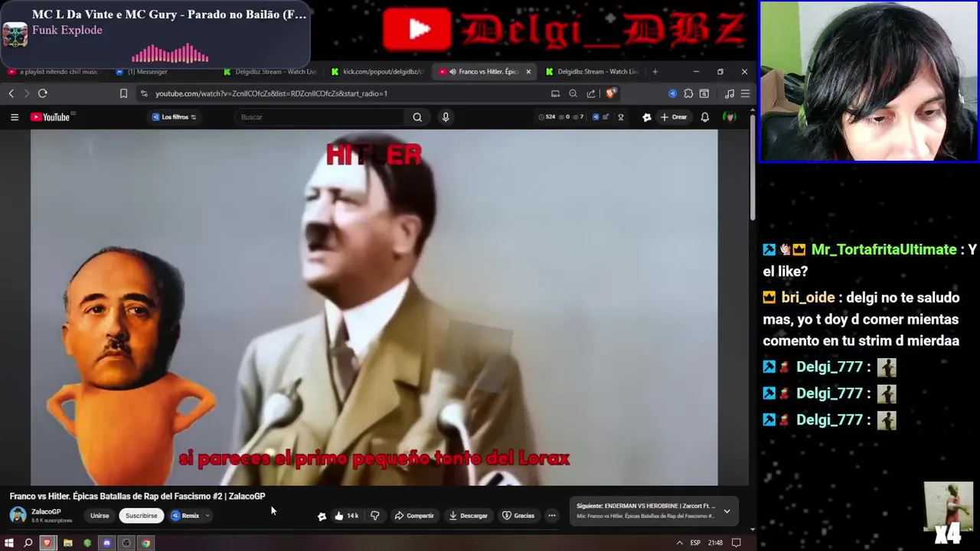Screen dimensions: 980x551
Task: Click the extension icon left of like button
Action: (x=322, y=517)
